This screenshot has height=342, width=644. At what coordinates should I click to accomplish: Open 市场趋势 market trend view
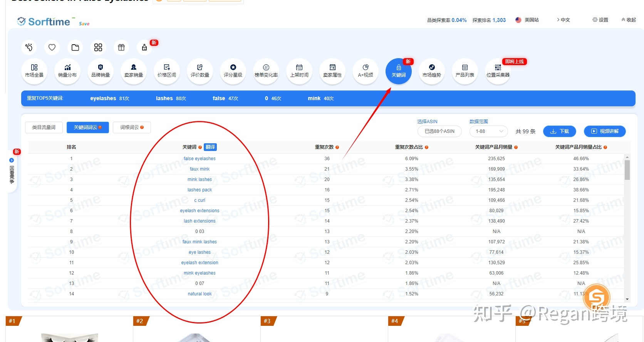[x=432, y=71]
